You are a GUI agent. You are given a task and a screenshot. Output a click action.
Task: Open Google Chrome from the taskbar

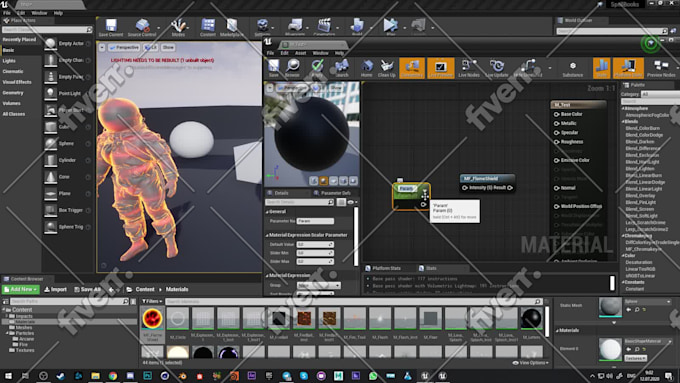point(113,376)
